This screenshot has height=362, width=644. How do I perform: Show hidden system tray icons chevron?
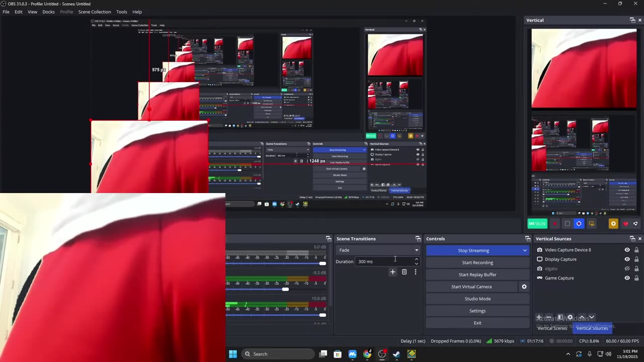568,354
